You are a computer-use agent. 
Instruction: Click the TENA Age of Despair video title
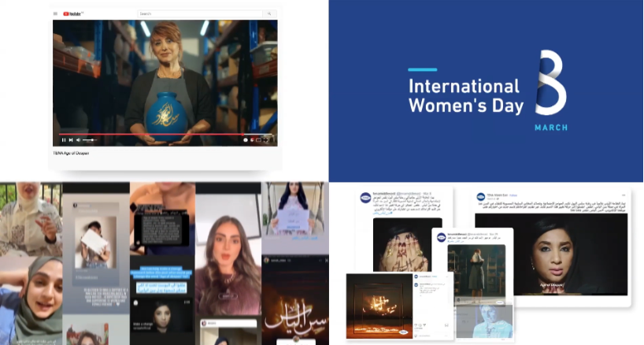(x=71, y=153)
